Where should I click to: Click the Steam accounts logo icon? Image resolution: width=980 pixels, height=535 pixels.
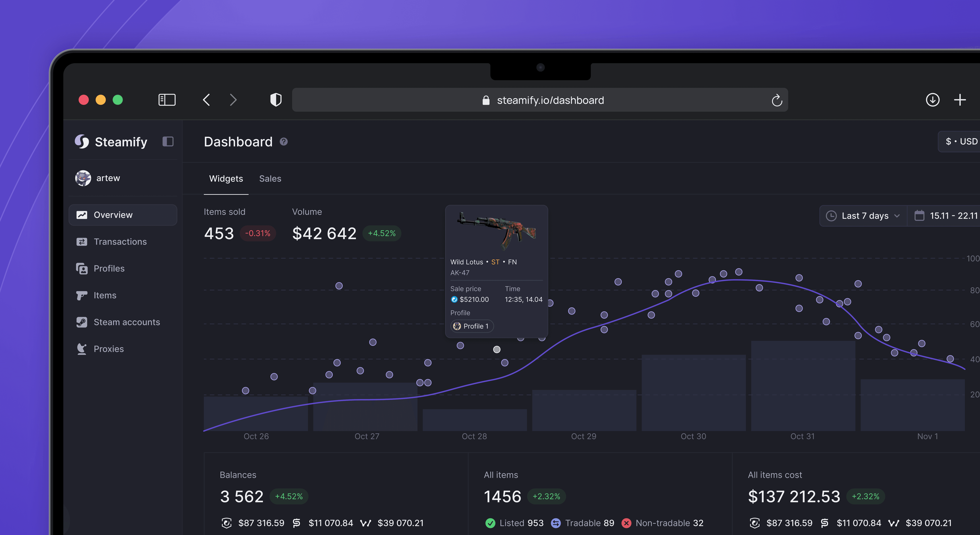[82, 322]
